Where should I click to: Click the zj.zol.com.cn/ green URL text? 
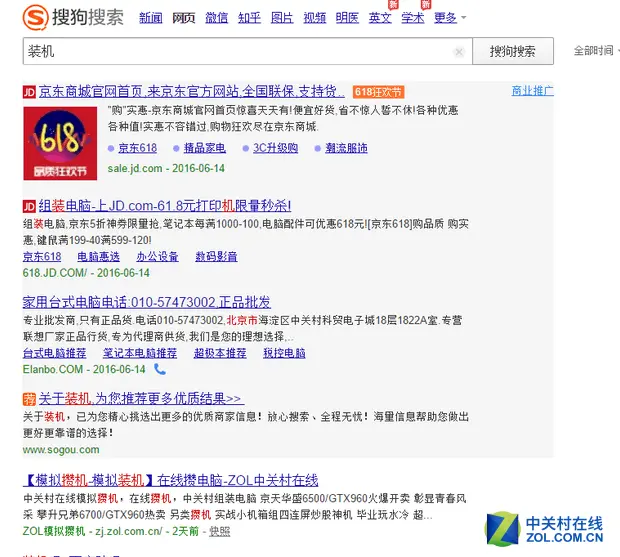click(129, 531)
